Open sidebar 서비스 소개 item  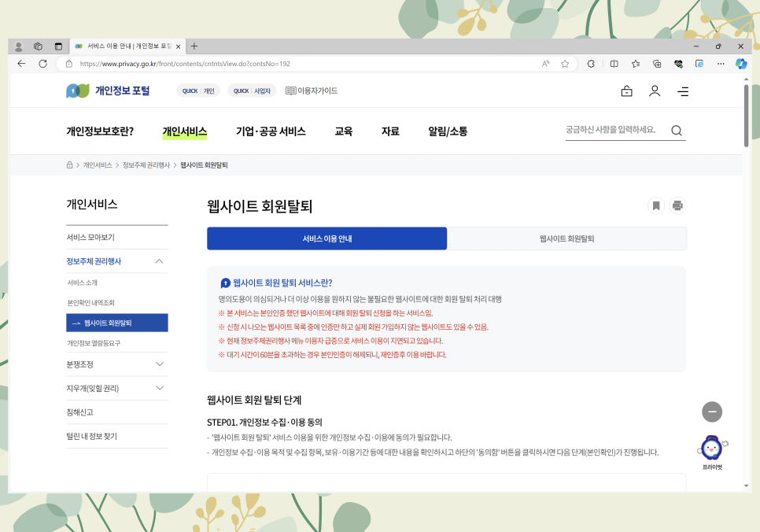click(x=83, y=283)
